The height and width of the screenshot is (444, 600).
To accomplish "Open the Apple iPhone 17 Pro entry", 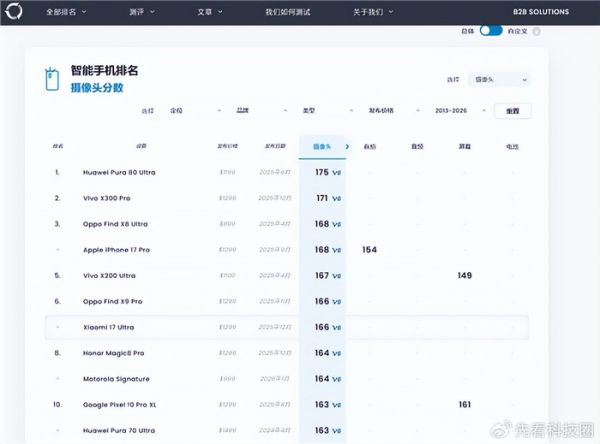I will coord(117,249).
